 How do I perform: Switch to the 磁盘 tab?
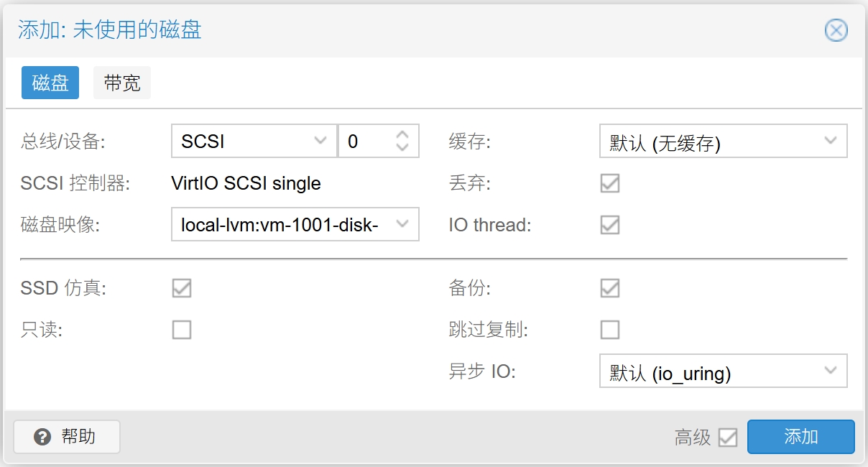[x=50, y=83]
